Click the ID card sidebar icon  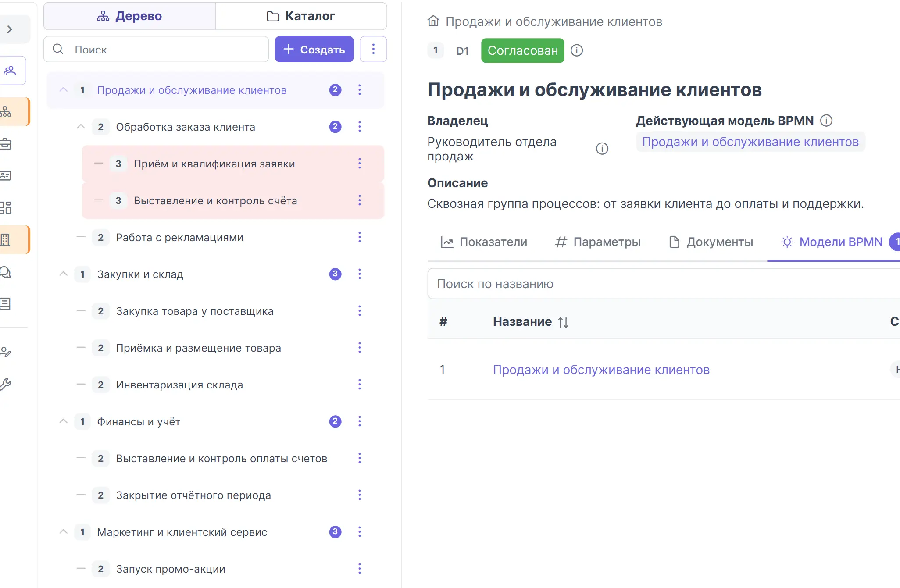6,176
